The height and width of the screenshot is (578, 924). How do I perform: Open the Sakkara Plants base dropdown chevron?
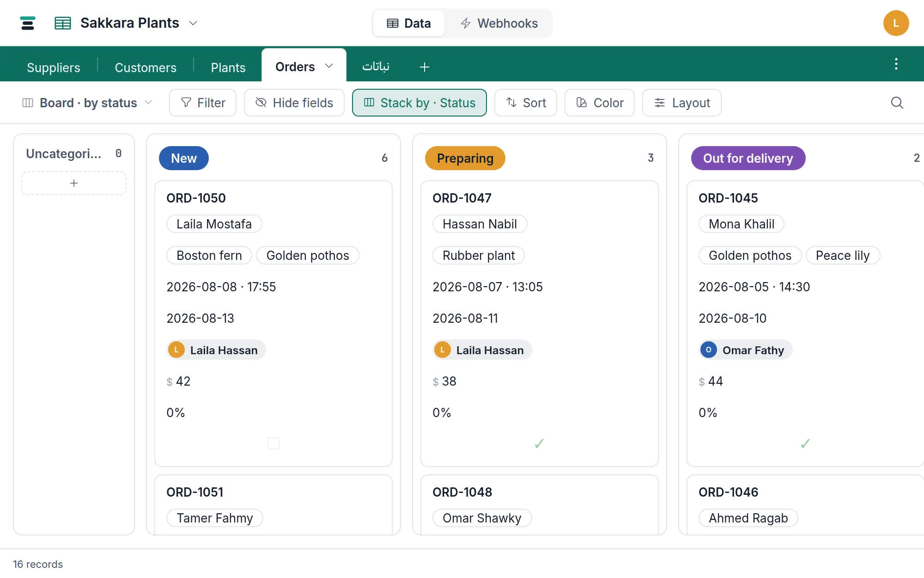(194, 23)
